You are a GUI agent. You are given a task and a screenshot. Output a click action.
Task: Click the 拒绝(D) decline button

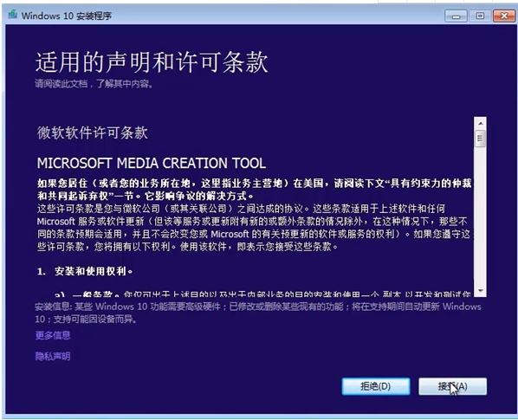(376, 386)
